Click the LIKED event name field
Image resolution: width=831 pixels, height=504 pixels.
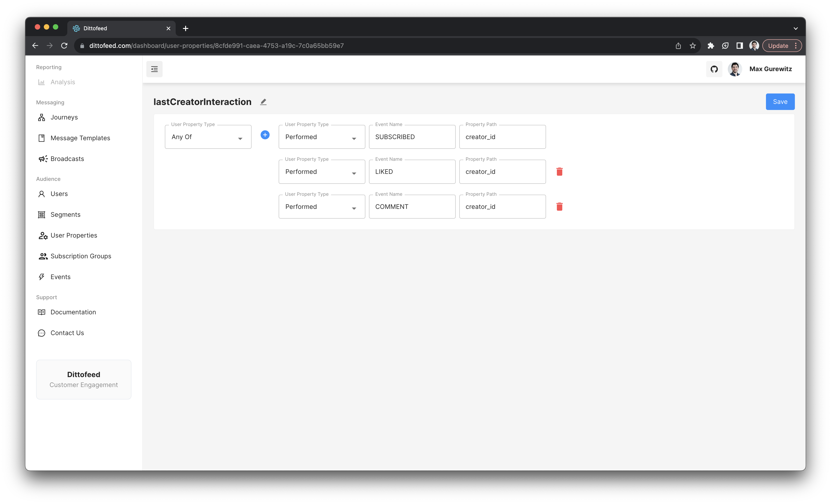412,172
